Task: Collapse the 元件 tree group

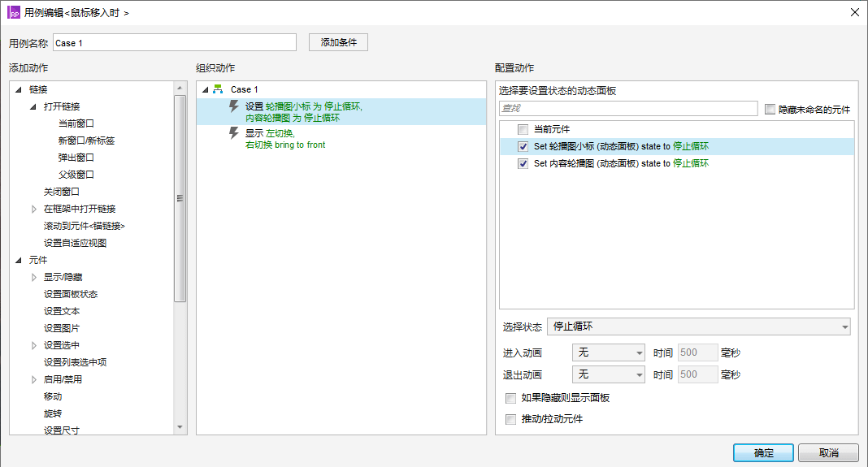Action: pos(19,260)
